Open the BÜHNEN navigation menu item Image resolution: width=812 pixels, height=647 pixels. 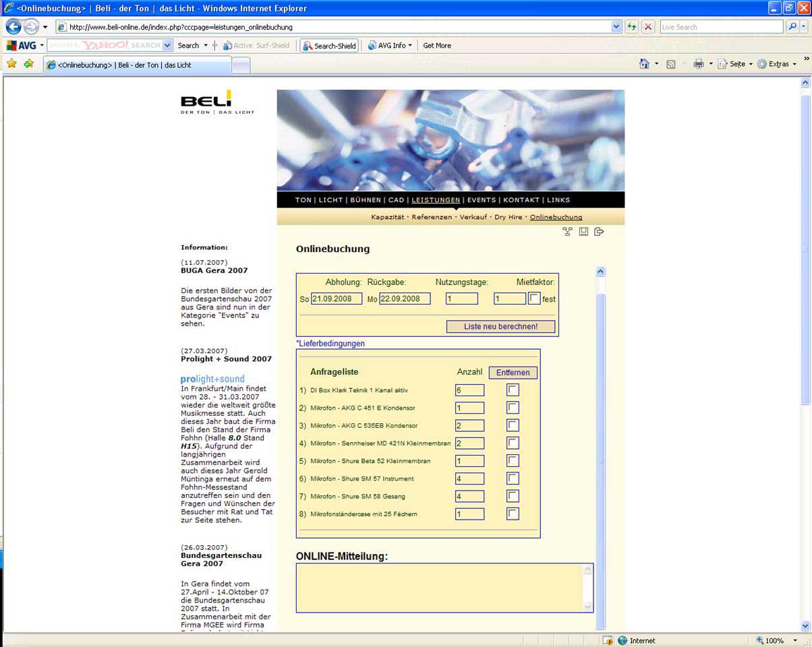tap(366, 200)
